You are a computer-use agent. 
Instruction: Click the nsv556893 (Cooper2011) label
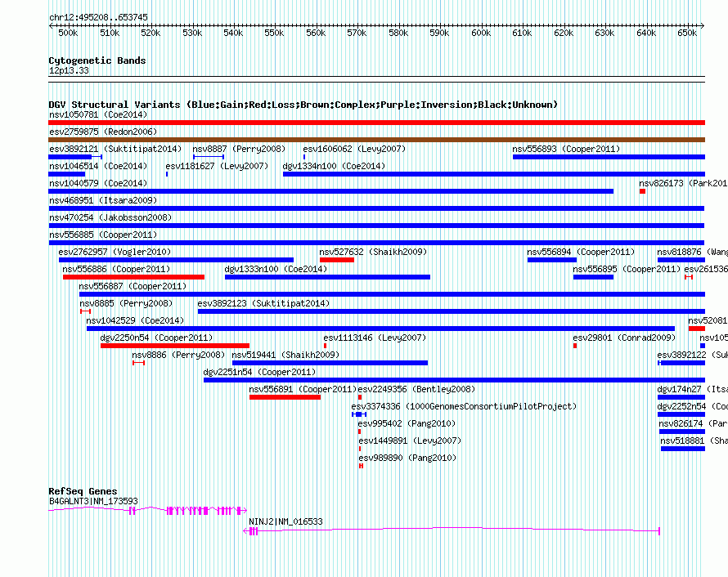click(566, 149)
